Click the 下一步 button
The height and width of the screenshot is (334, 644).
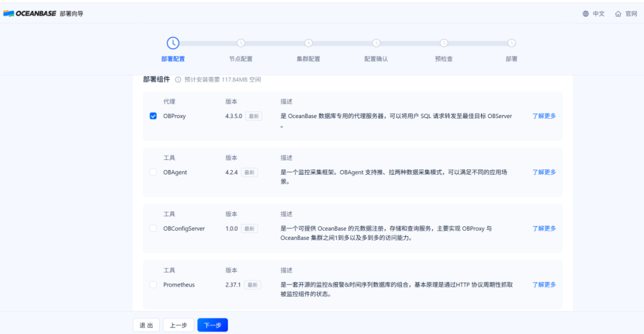213,325
